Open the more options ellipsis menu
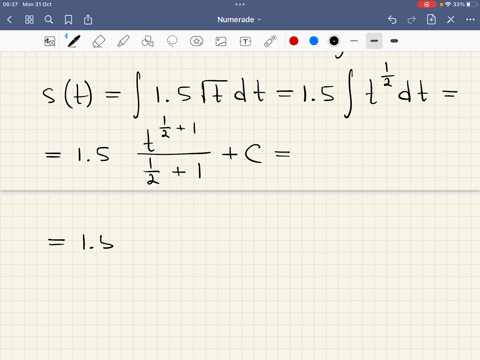This screenshot has height=360, width=480. click(x=470, y=20)
